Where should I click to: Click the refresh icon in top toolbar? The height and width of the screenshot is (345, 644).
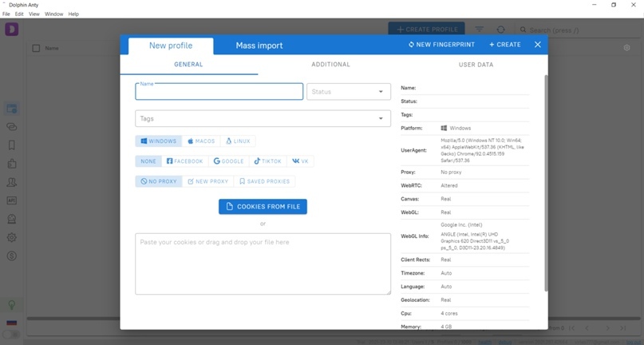pos(500,30)
